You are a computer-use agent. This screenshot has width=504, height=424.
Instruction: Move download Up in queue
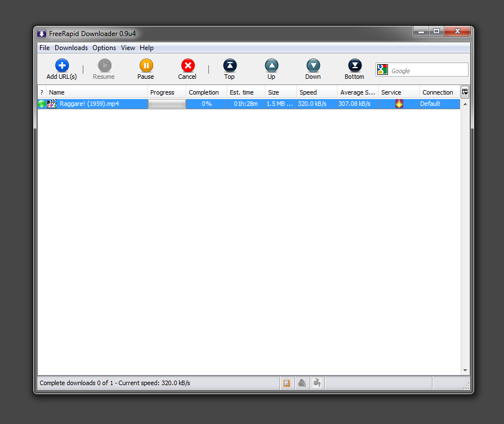pyautogui.click(x=271, y=69)
